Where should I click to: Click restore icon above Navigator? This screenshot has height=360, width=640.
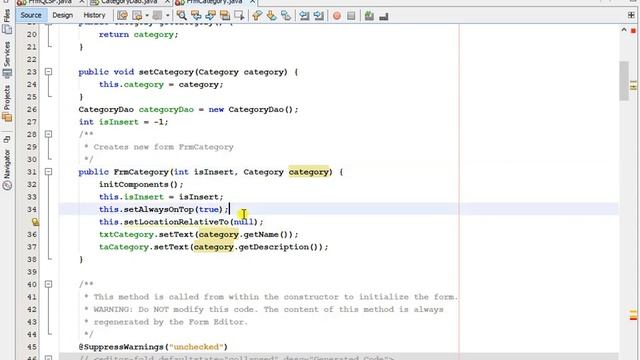pos(7,139)
